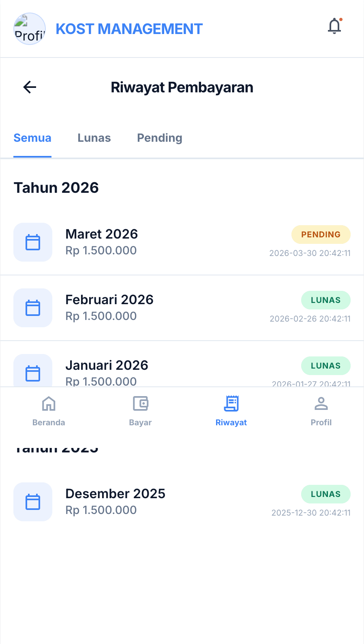Click the profile avatar image

pyautogui.click(x=30, y=29)
